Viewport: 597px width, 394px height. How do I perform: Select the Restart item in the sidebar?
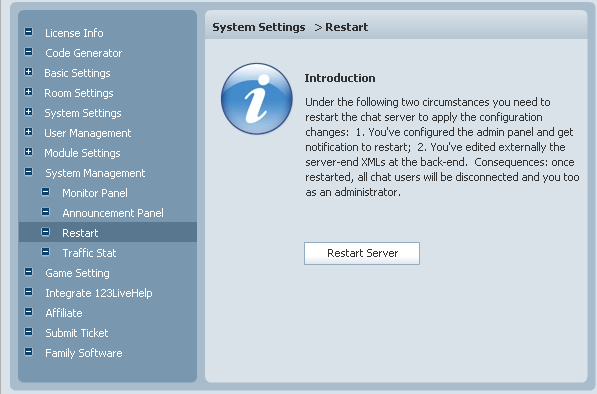pyautogui.click(x=108, y=233)
